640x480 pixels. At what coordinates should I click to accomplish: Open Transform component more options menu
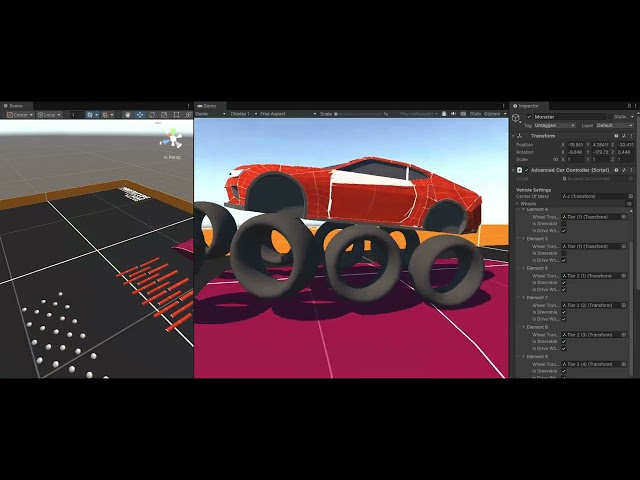[x=631, y=136]
